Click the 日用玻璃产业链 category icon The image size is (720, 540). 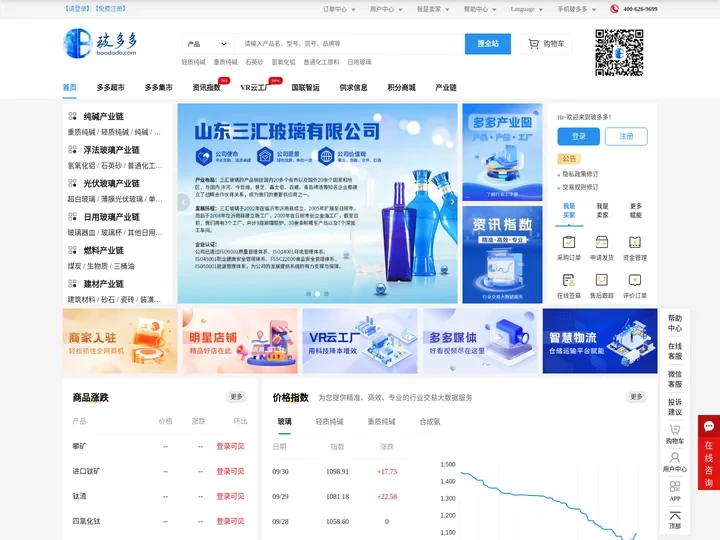coord(72,217)
